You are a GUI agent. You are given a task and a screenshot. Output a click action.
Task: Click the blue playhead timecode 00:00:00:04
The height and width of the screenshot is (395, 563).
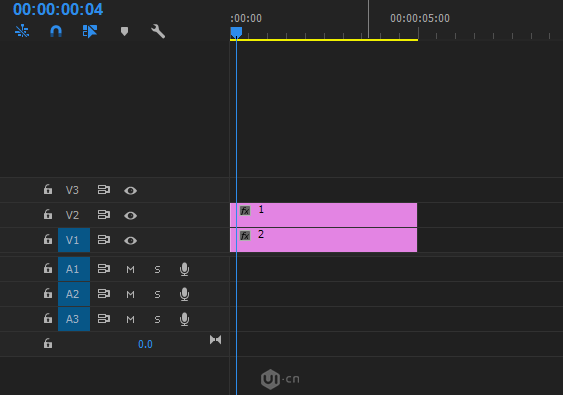pos(58,9)
